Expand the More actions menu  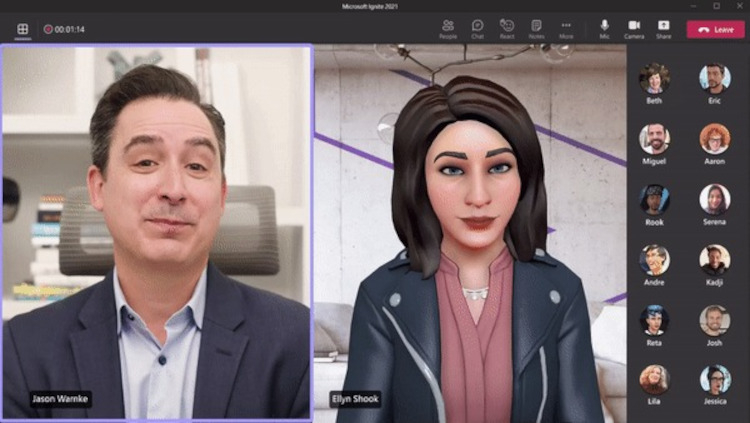click(x=566, y=28)
